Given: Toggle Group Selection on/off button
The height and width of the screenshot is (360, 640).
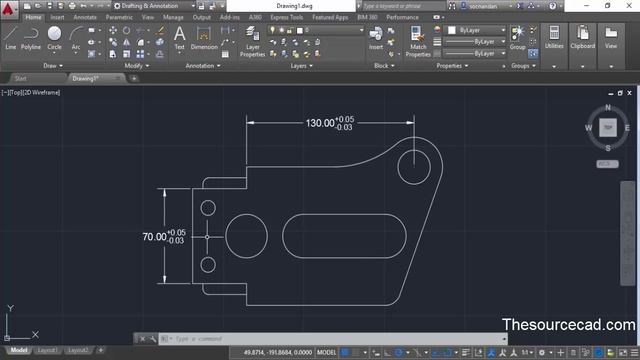Looking at the screenshot, I should [533, 53].
